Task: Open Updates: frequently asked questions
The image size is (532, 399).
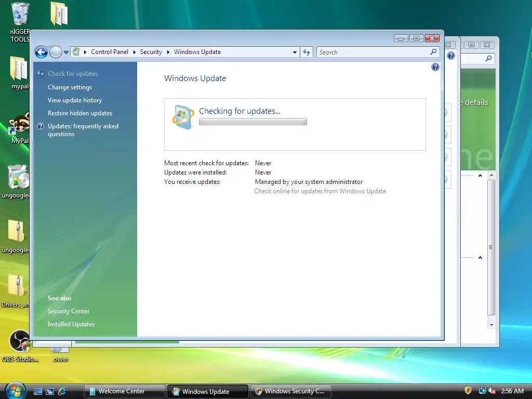Action: click(x=83, y=130)
